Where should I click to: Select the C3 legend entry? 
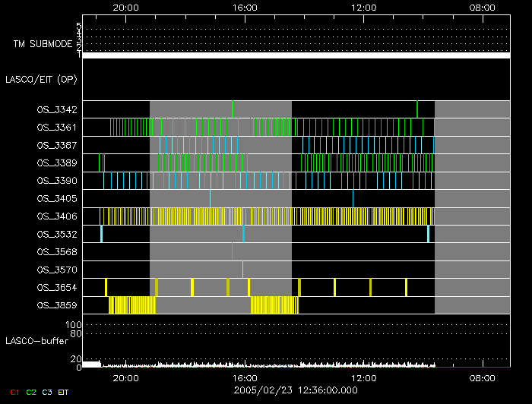49,391
